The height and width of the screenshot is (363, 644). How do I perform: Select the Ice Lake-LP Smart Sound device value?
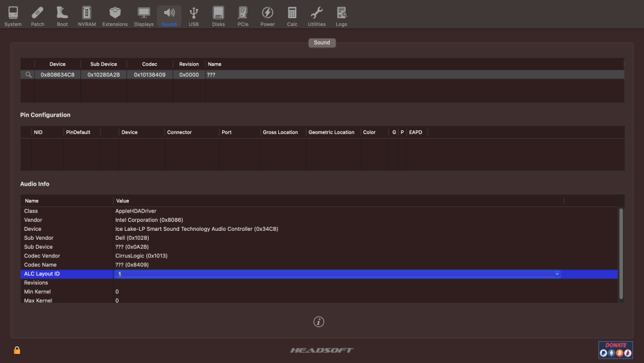point(196,229)
